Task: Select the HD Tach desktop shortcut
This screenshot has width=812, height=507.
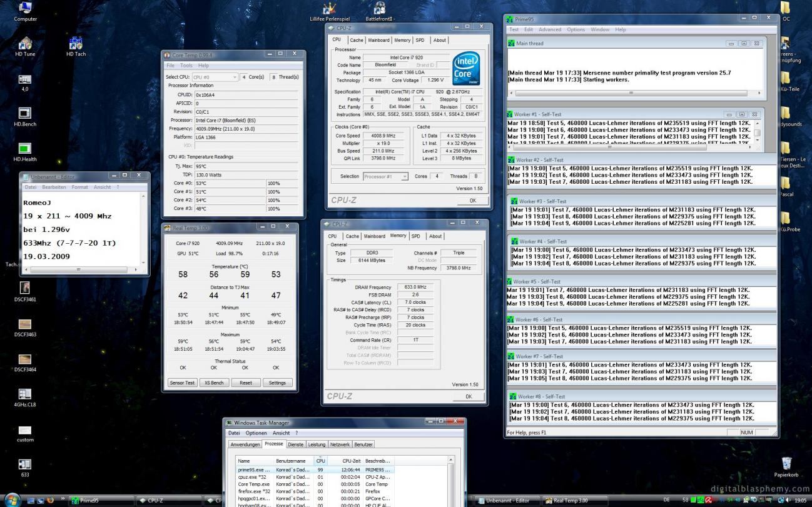Action: (76, 47)
